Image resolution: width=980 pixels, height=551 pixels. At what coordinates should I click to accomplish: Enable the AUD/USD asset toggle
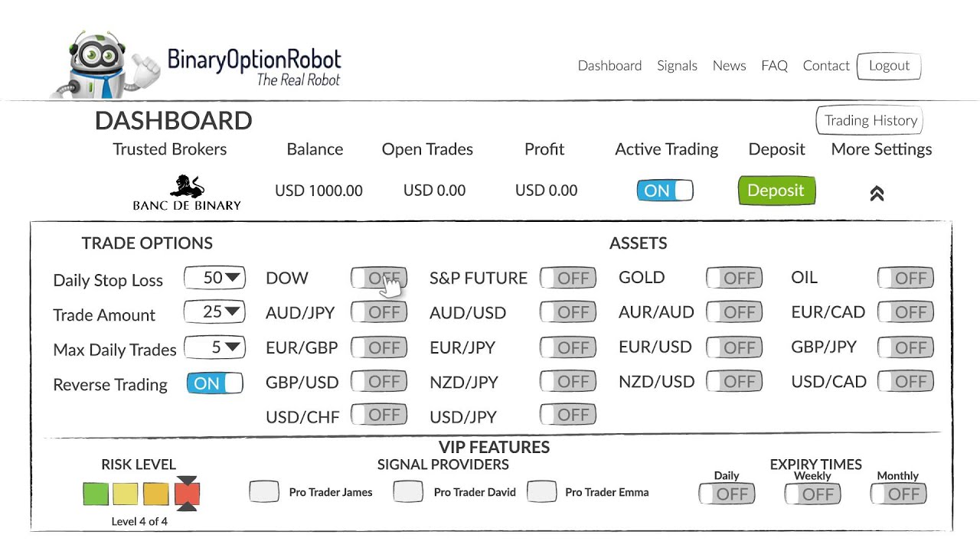tap(567, 312)
